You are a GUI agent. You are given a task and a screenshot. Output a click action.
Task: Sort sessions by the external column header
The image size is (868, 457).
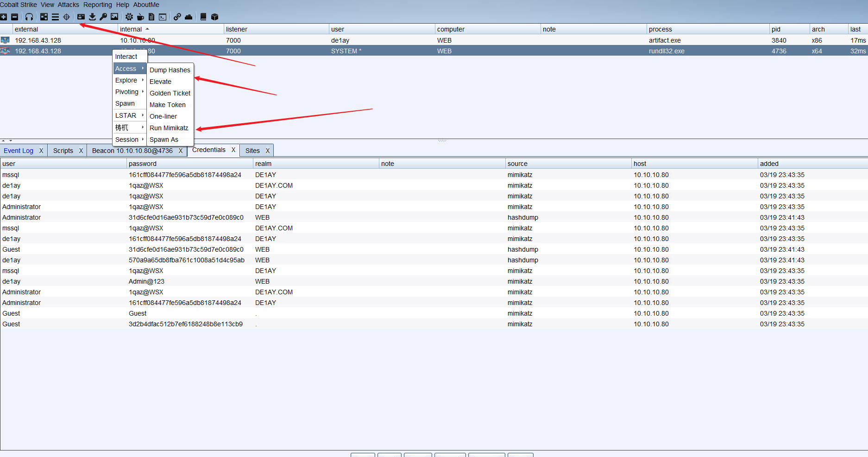(x=65, y=29)
